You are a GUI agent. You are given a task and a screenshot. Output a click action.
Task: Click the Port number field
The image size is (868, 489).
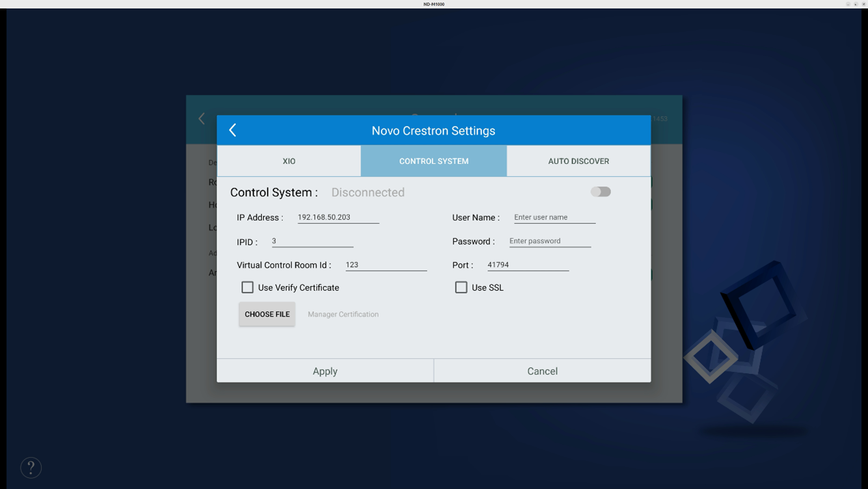point(528,265)
